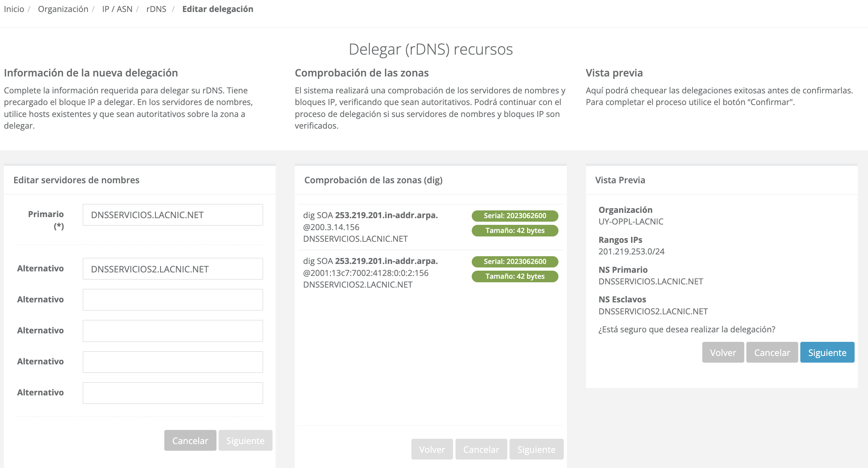Focus the last Alternativo input field
Image resolution: width=868 pixels, height=468 pixels.
pyautogui.click(x=173, y=393)
